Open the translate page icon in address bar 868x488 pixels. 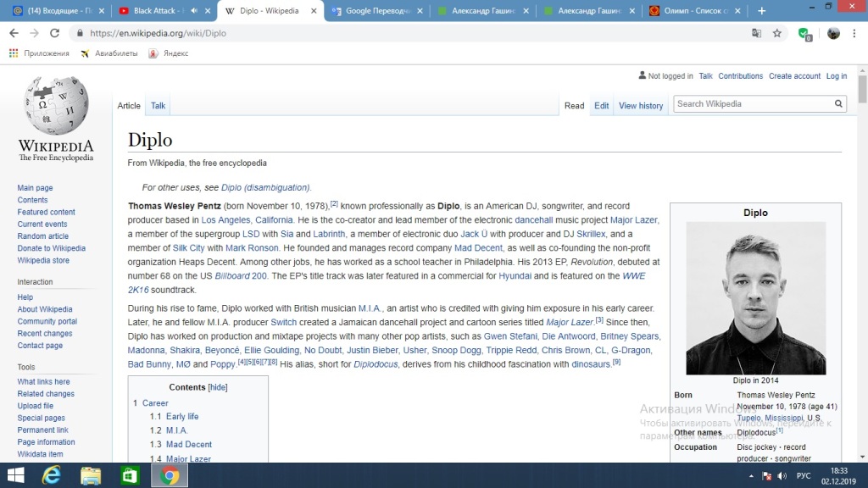(x=756, y=33)
